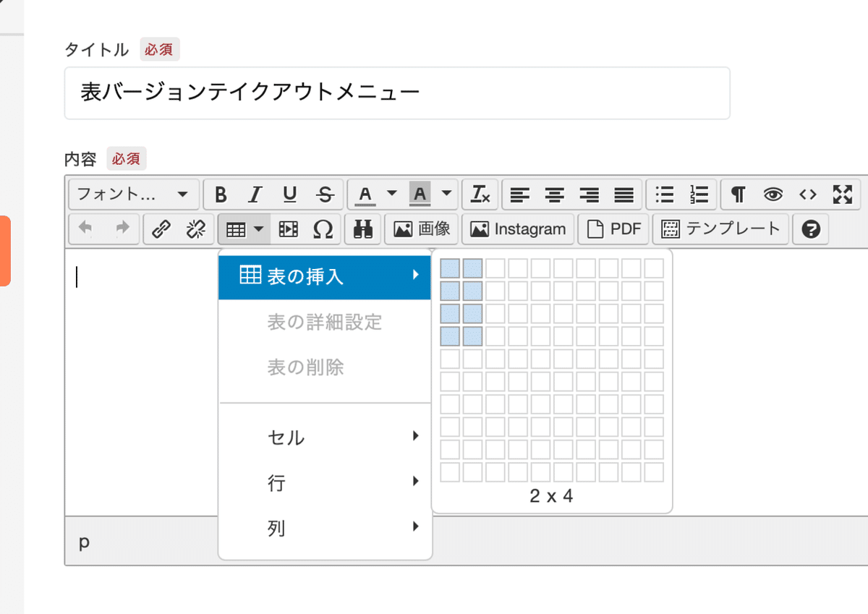Open find and replace
This screenshot has width=868, height=614.
[362, 229]
